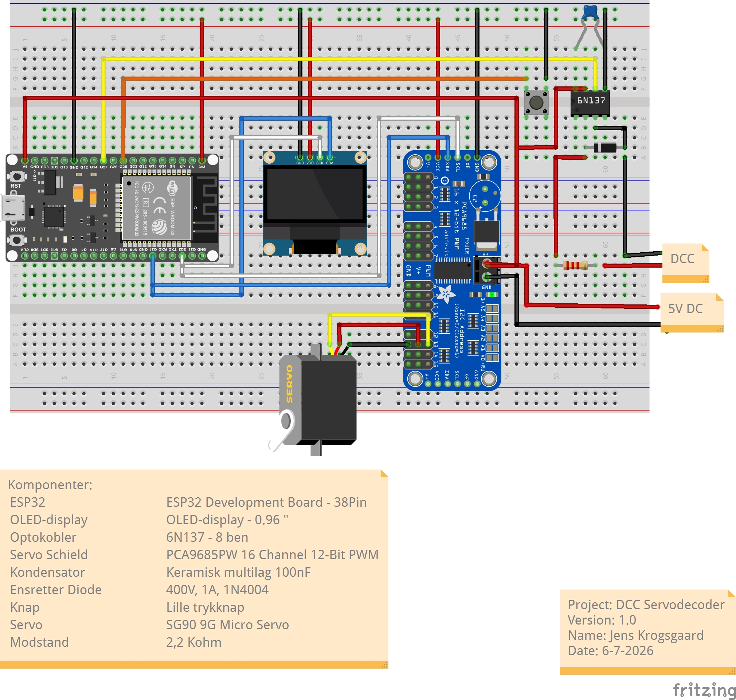Click the '400V, 1A, 1N4004' text
736x700 pixels.
pos(218,590)
